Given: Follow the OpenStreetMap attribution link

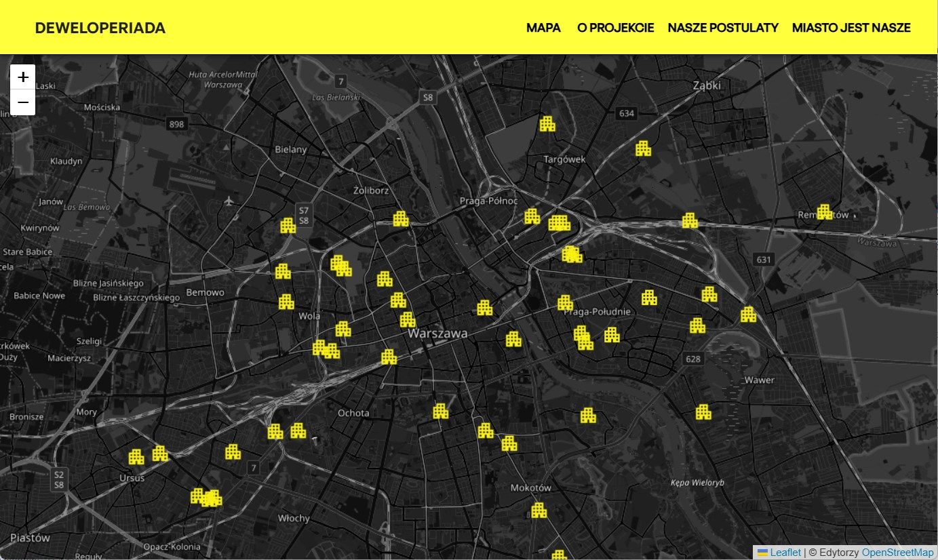Looking at the screenshot, I should click(x=897, y=553).
